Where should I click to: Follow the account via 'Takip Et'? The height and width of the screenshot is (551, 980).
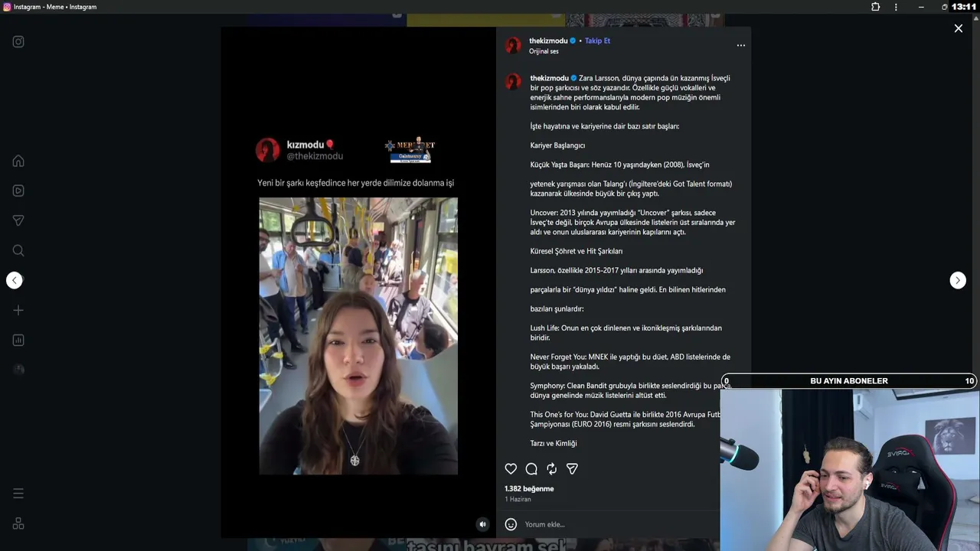597,41
